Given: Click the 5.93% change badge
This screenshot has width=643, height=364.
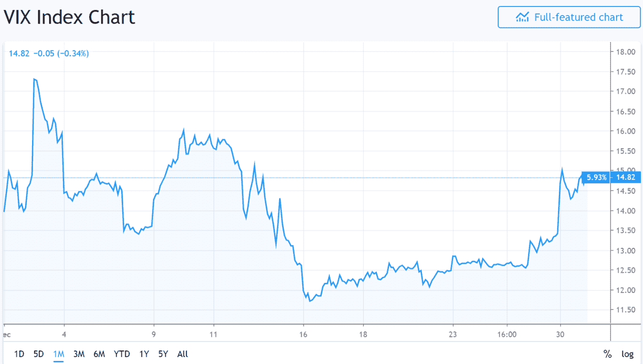Looking at the screenshot, I should click(x=597, y=177).
